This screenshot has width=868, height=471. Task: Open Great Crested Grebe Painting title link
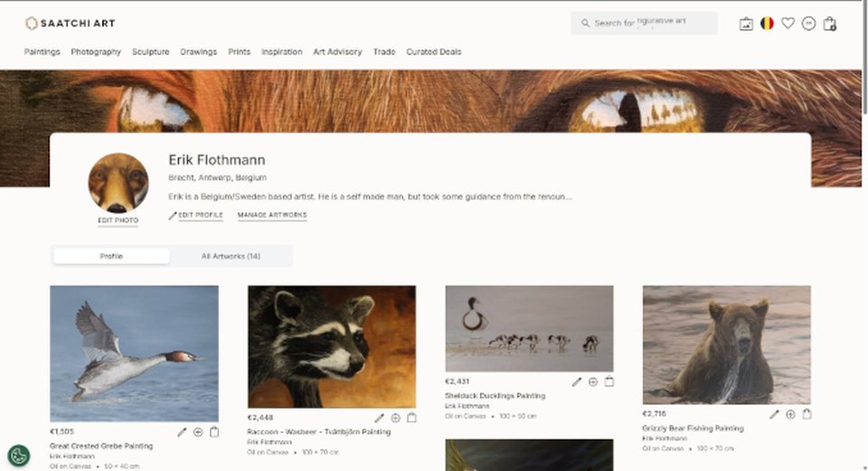101,446
